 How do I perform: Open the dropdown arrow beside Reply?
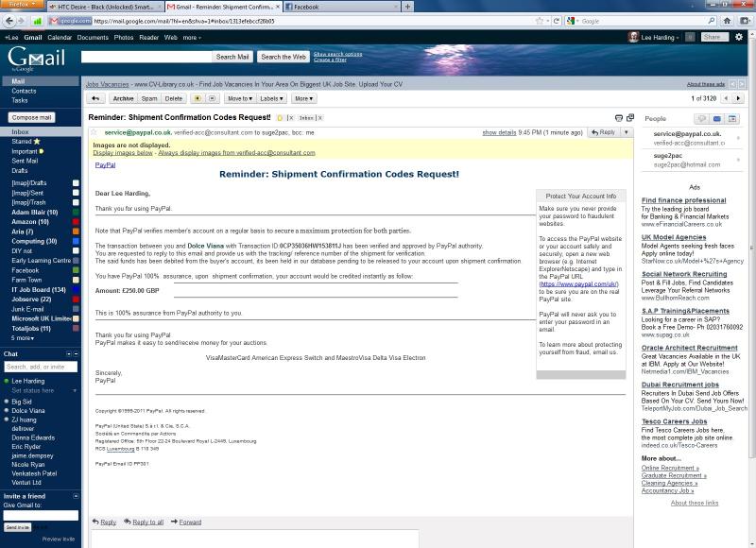pyautogui.click(x=627, y=133)
